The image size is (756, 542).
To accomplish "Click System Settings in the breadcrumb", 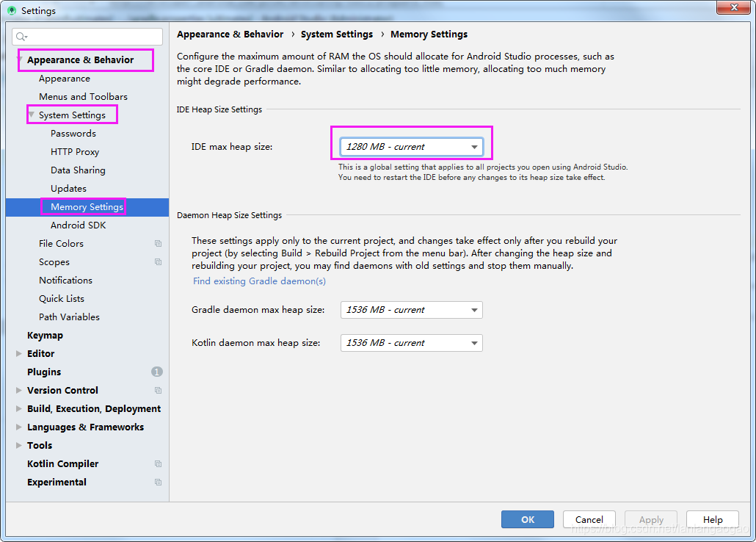I will click(337, 35).
